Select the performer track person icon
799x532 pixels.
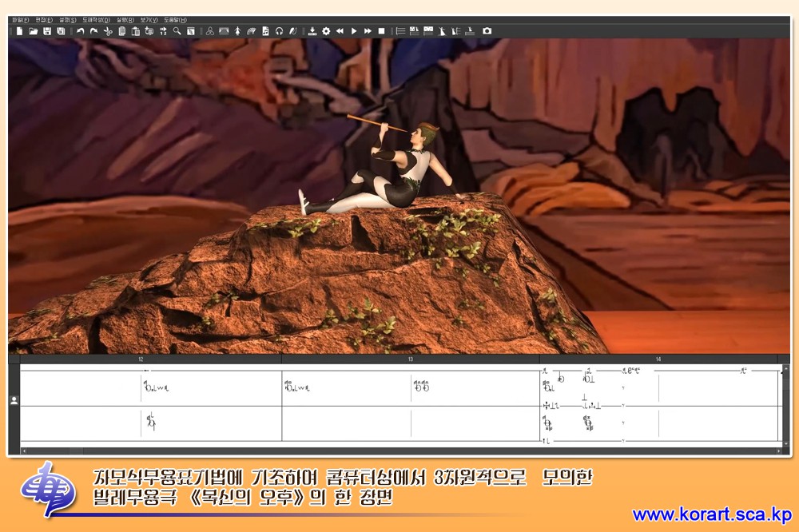click(14, 400)
